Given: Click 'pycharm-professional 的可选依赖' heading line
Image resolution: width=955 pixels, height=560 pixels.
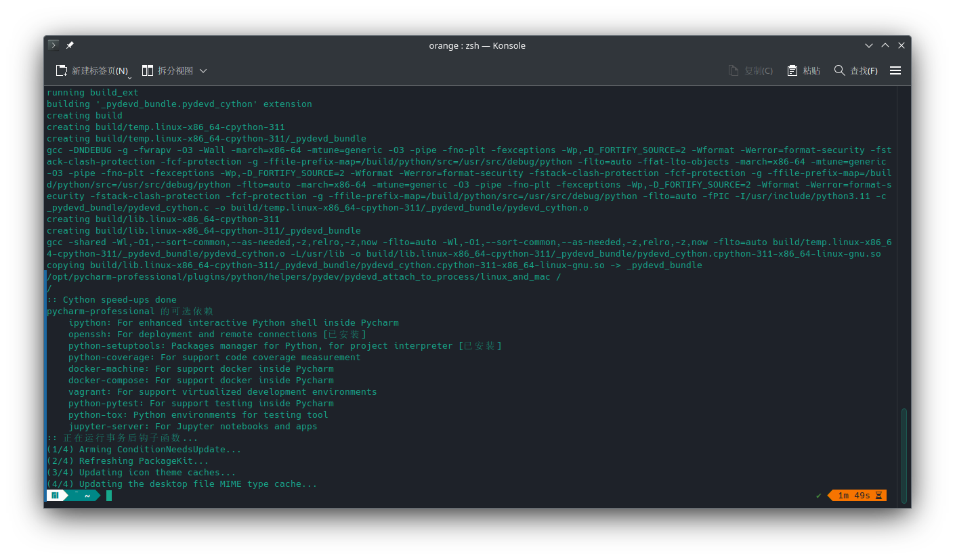Looking at the screenshot, I should (x=130, y=311).
